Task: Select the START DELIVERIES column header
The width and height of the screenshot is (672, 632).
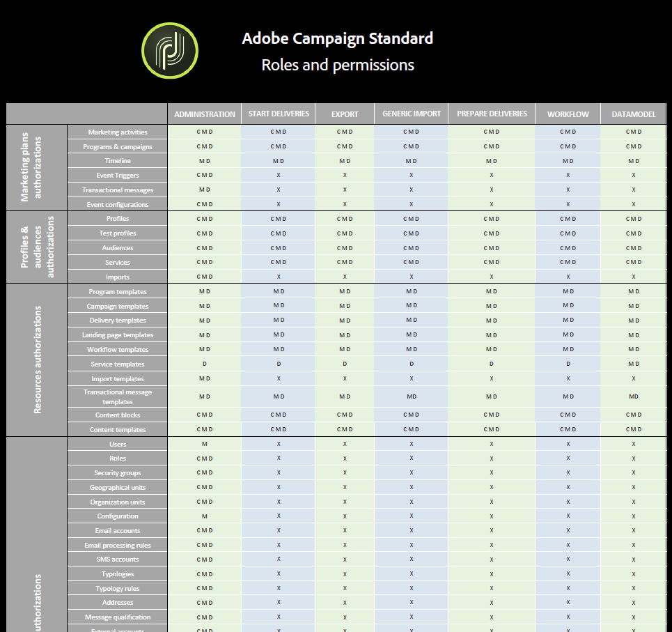Action: (x=279, y=114)
